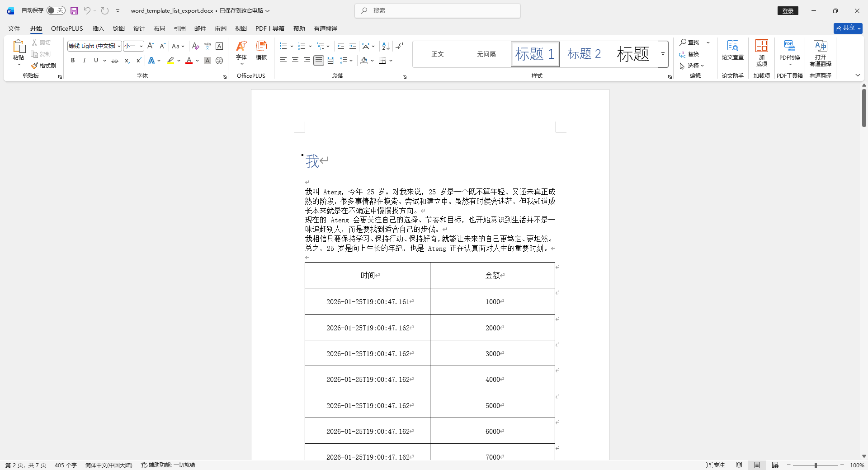Open the 文件 menu
868x470 pixels.
click(x=13, y=28)
